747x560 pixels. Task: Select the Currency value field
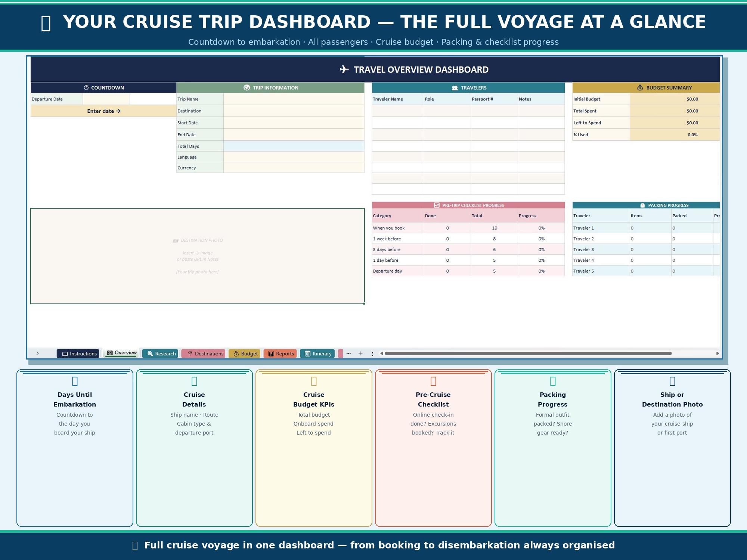(294, 168)
